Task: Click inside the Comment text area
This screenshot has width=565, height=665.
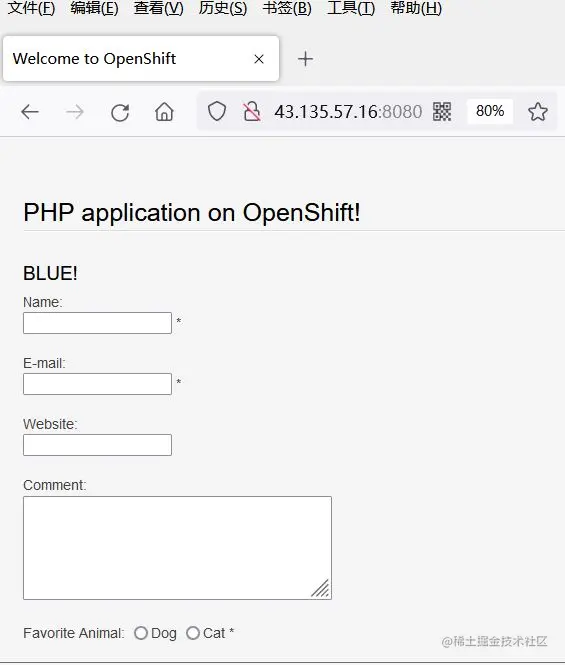Action: [177, 548]
